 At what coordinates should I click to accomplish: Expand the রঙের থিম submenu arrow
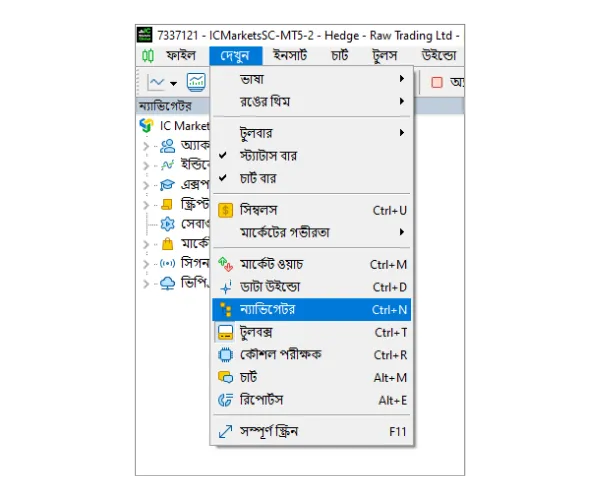401,101
